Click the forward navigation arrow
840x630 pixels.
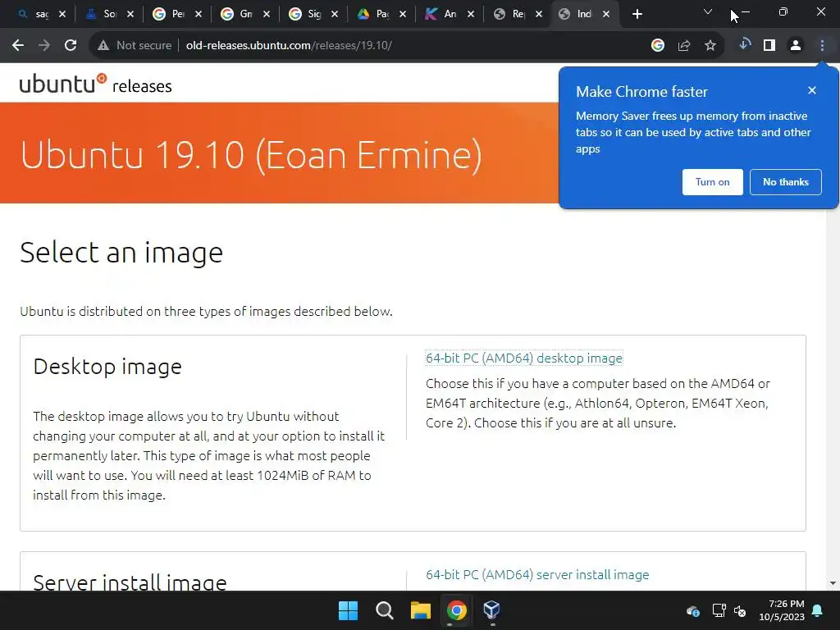44,46
